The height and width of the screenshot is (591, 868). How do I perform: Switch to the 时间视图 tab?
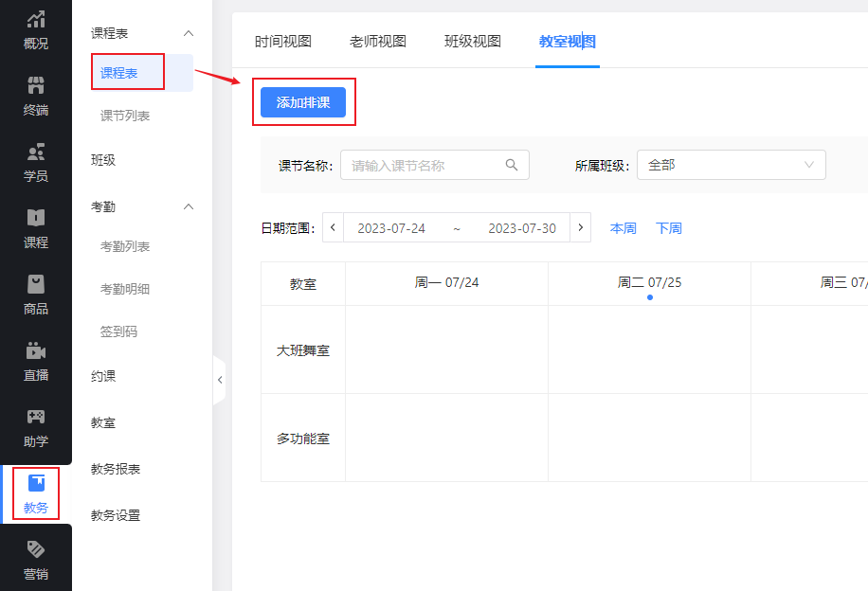coord(282,42)
